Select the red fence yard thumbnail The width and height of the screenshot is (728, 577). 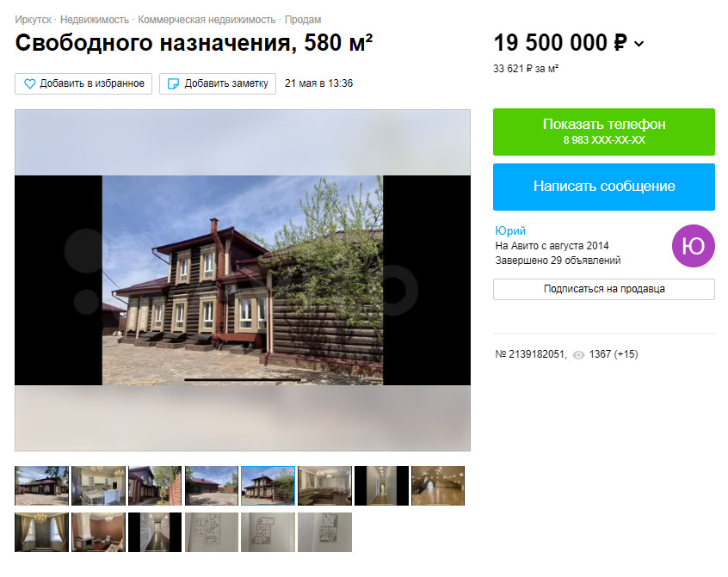point(155,486)
